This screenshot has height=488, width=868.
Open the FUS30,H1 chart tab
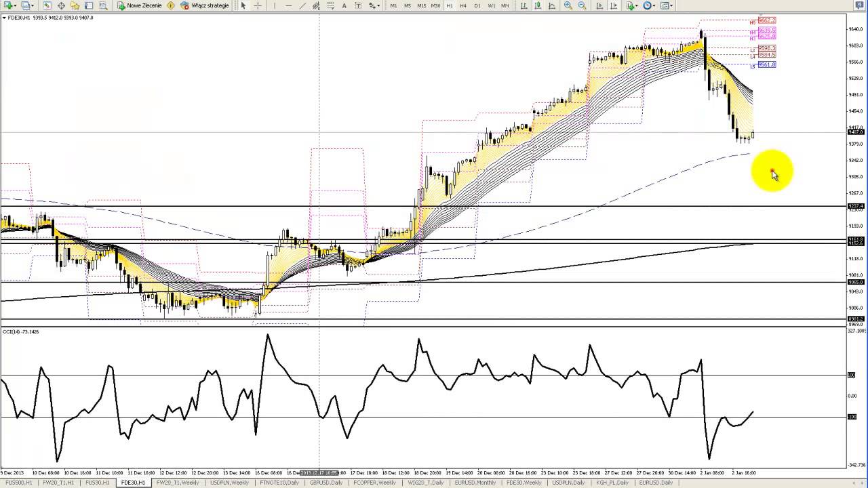pyautogui.click(x=97, y=483)
